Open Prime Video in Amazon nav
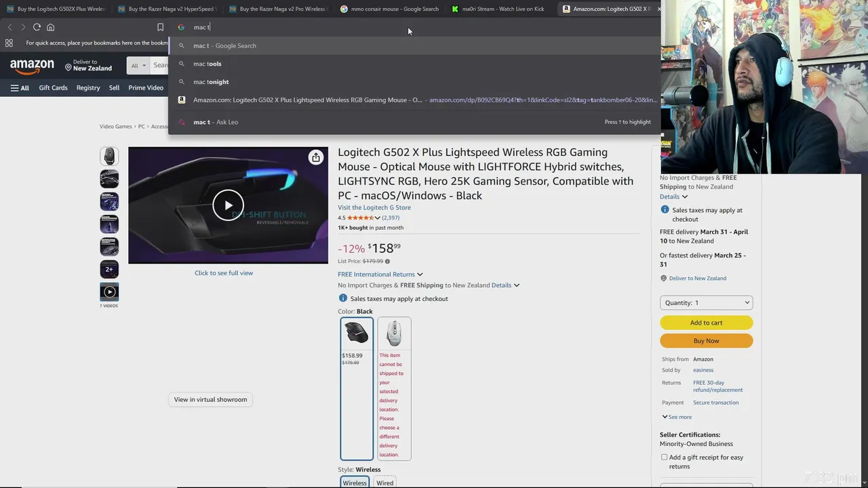 [x=146, y=87]
